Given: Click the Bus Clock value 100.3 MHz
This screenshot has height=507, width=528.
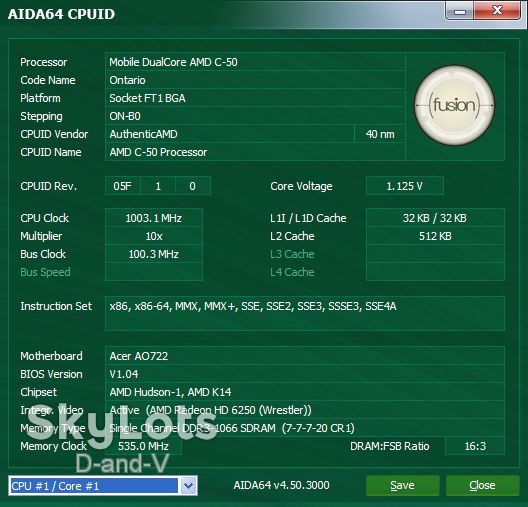Looking at the screenshot, I should click(x=154, y=254).
